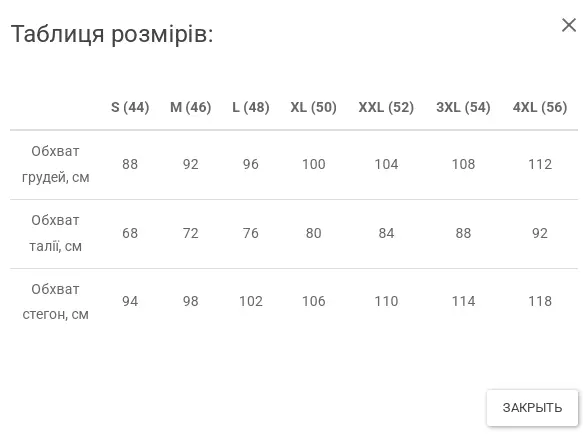The image size is (585, 436).
Task: Select the S (44) column header
Action: [x=130, y=107]
